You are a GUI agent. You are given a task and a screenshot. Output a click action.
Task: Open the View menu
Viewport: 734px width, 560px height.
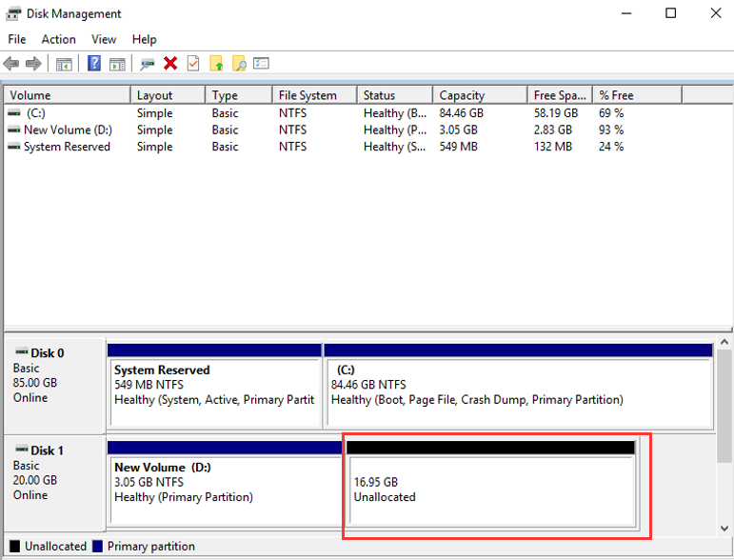pyautogui.click(x=104, y=39)
